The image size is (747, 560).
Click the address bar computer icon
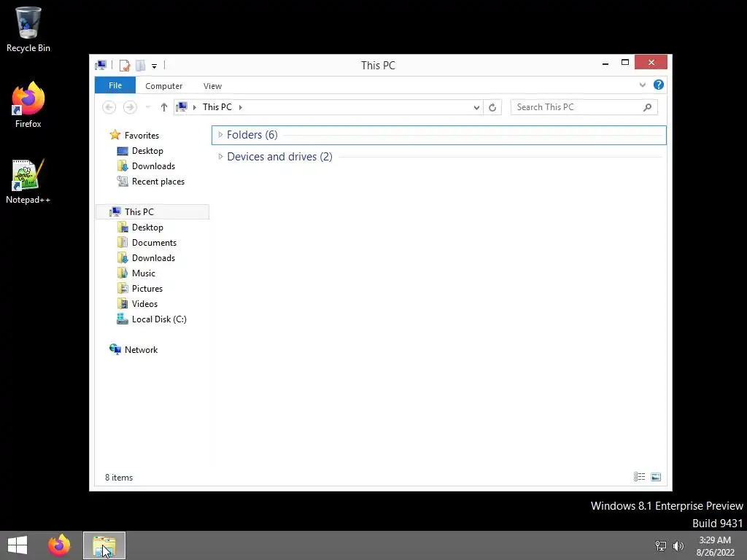click(182, 106)
